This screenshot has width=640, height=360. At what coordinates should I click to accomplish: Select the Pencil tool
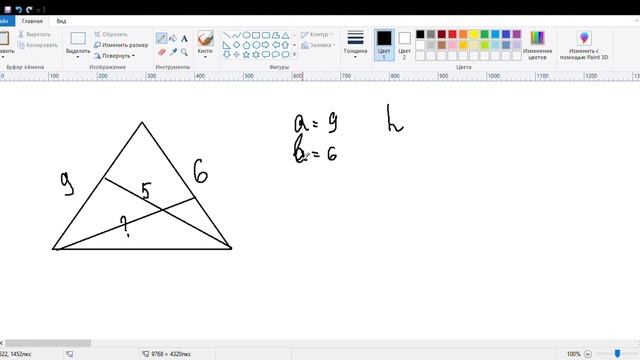[161, 38]
